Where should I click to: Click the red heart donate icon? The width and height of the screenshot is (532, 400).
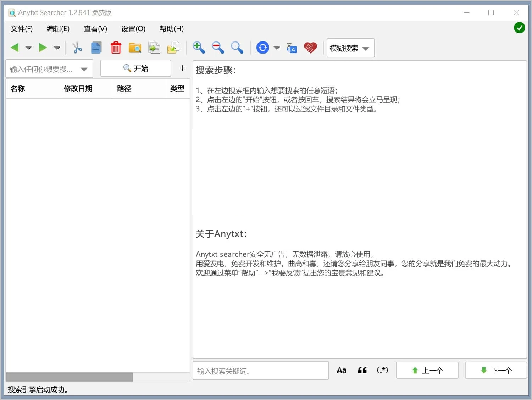(x=310, y=48)
